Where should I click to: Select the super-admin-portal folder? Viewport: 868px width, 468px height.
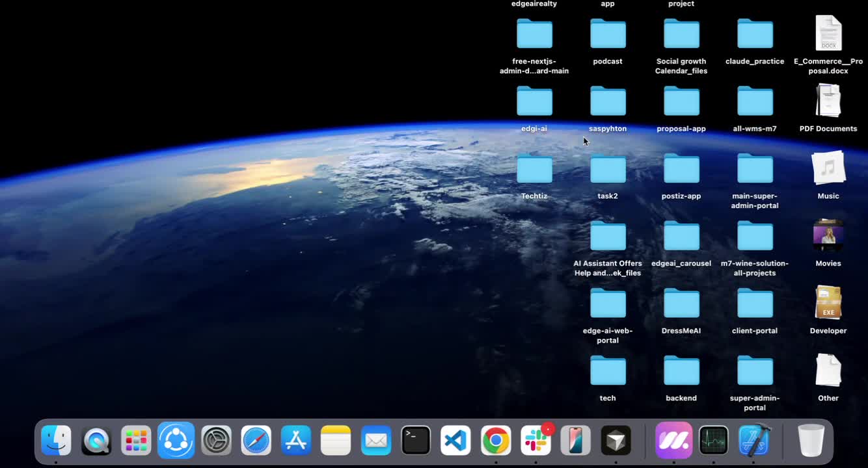tap(755, 371)
